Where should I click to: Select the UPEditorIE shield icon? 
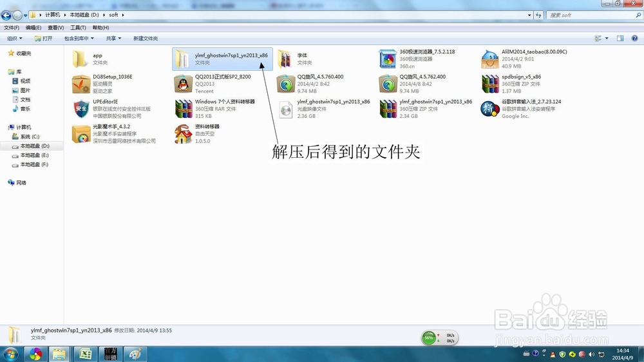click(81, 109)
